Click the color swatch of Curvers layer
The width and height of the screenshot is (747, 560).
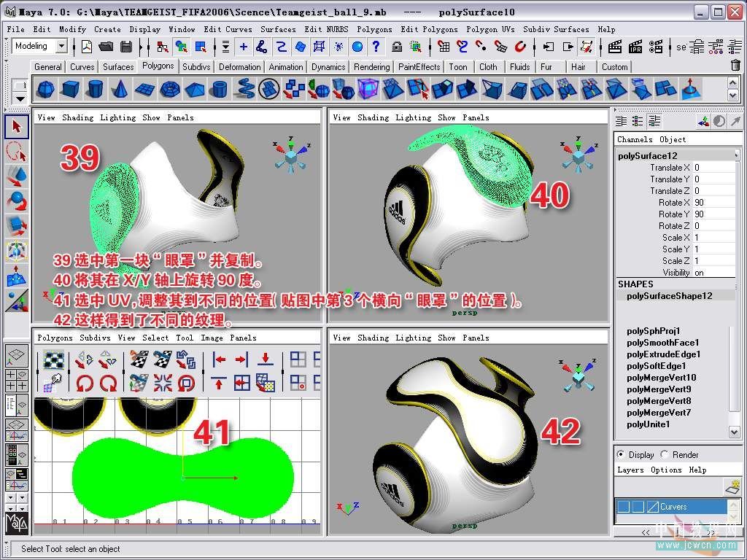[x=652, y=507]
